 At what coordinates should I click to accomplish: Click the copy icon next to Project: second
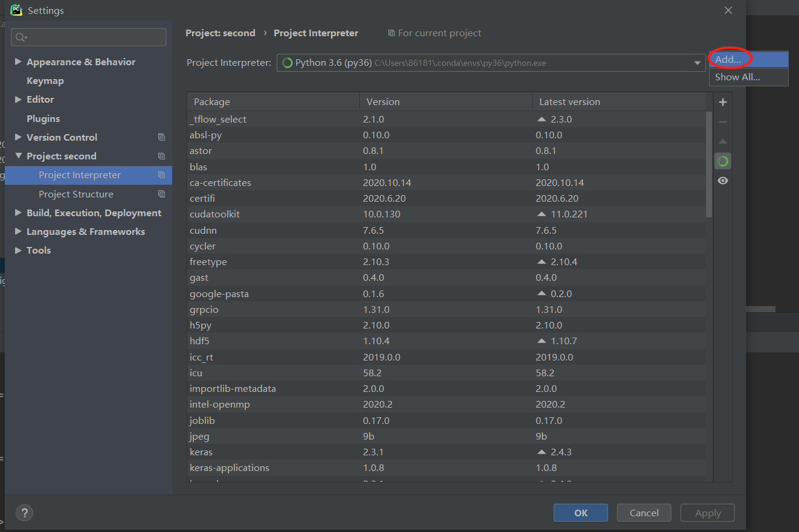(x=161, y=156)
